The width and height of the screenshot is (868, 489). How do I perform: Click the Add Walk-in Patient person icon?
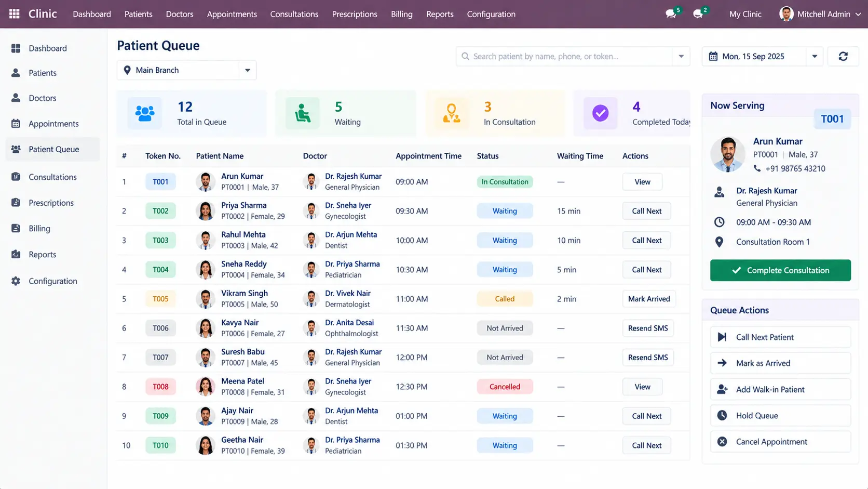[x=722, y=389]
